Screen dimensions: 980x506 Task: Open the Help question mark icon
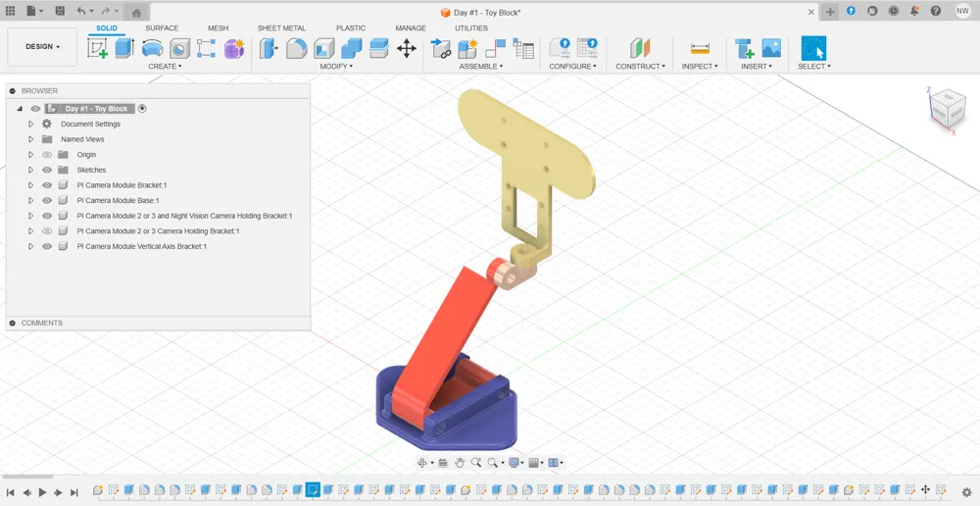(936, 11)
